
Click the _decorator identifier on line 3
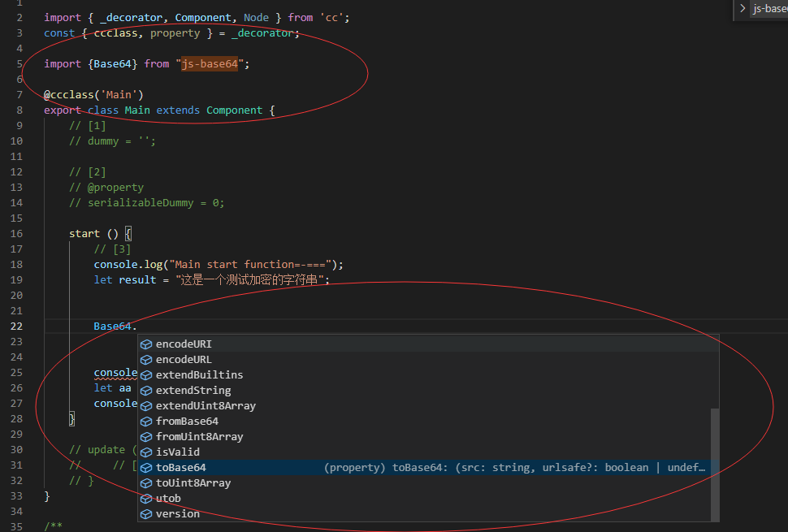(263, 33)
